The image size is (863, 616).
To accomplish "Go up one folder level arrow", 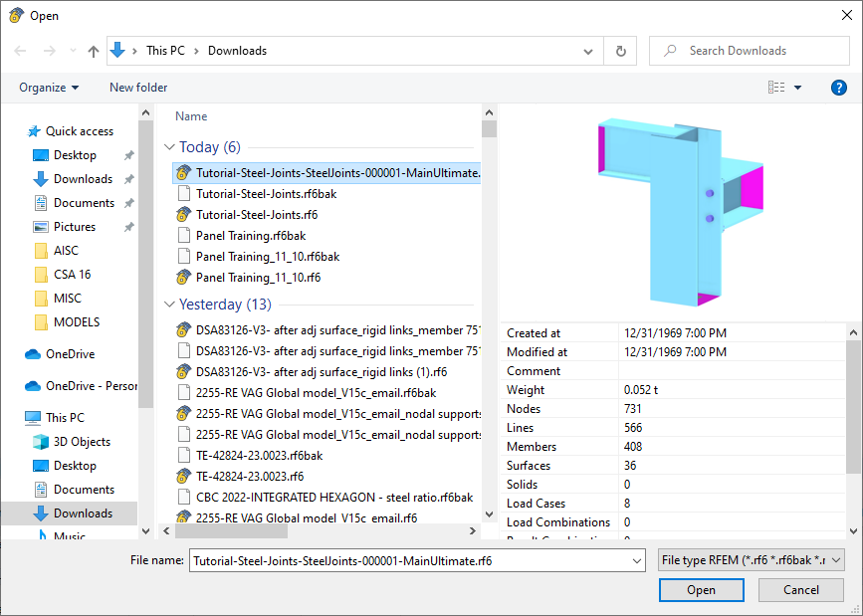I will click(x=94, y=51).
